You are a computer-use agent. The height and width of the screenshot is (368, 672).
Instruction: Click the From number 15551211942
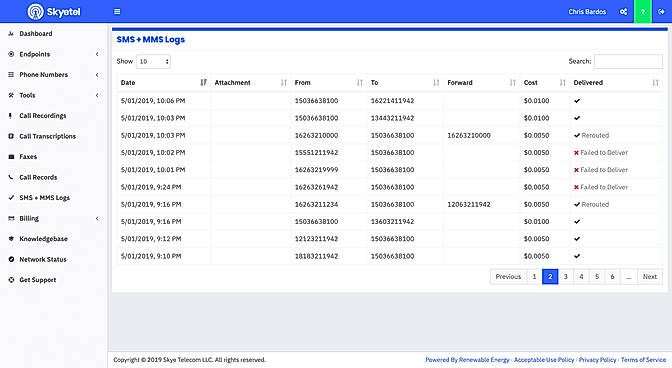(316, 153)
